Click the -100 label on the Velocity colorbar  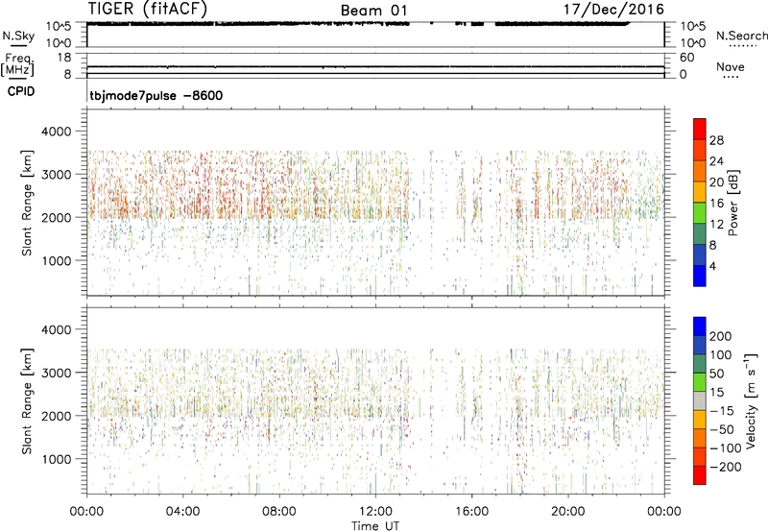pos(726,447)
